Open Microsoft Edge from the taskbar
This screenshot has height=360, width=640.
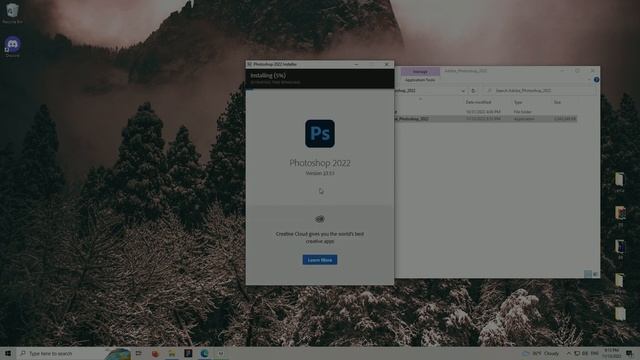pyautogui.click(x=204, y=353)
